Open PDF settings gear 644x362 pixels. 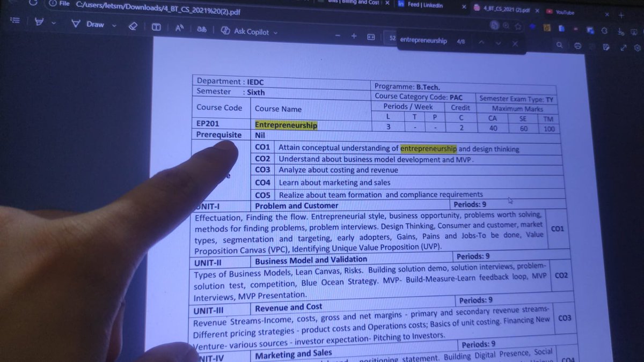638,48
